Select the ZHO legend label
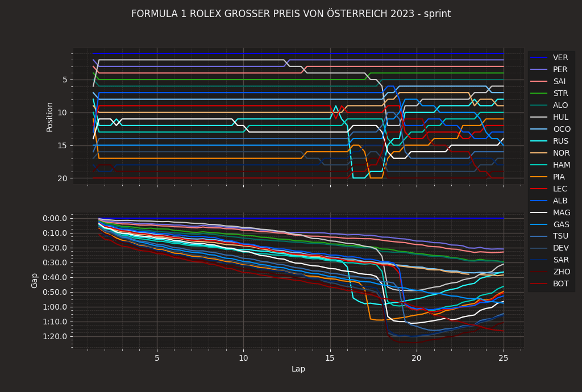This screenshot has height=392, width=582. [561, 272]
